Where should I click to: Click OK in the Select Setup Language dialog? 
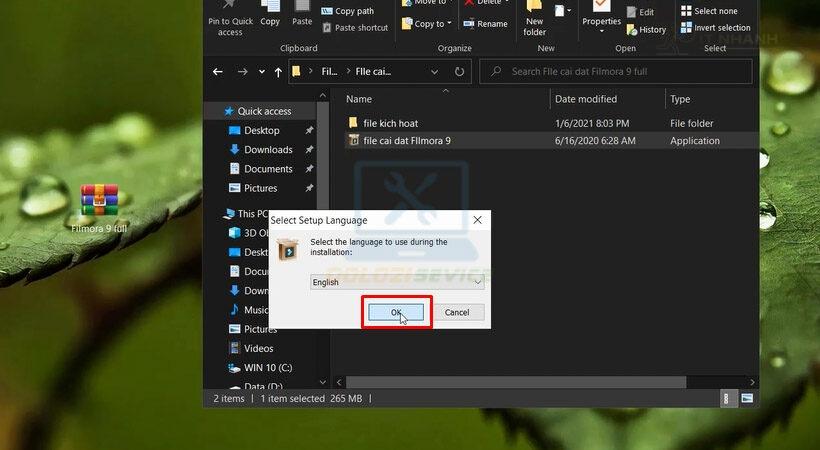(x=396, y=312)
